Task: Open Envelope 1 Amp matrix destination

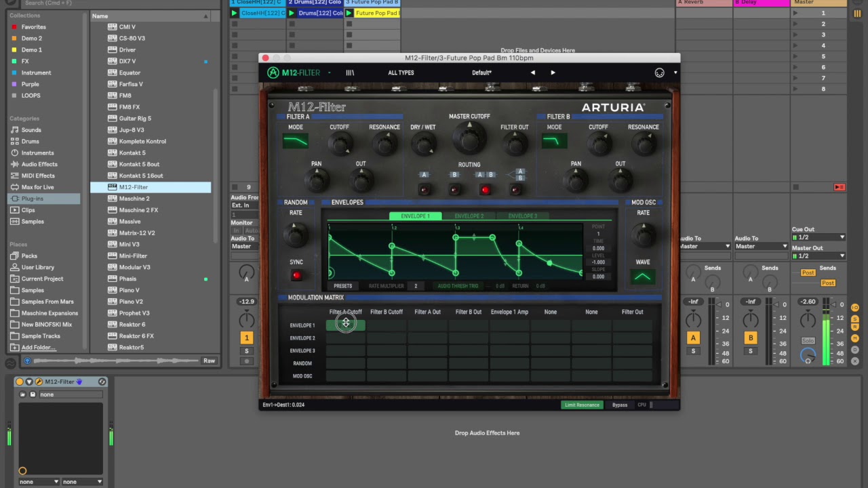Action: click(x=509, y=312)
